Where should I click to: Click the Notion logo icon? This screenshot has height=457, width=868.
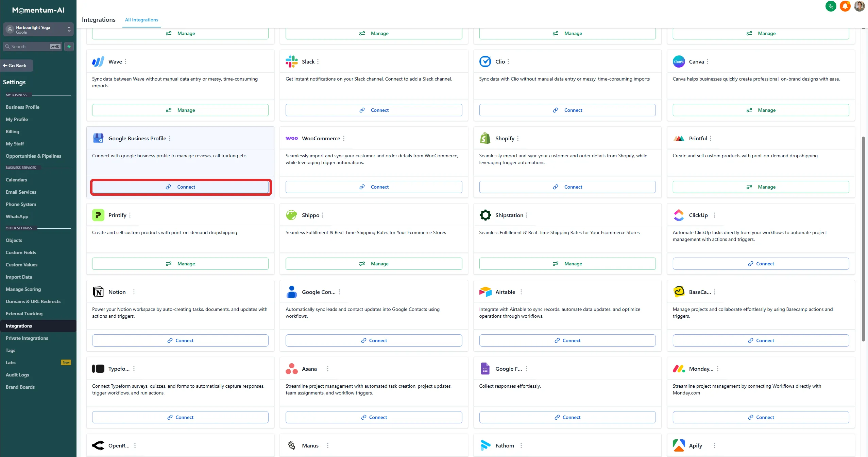98,292
